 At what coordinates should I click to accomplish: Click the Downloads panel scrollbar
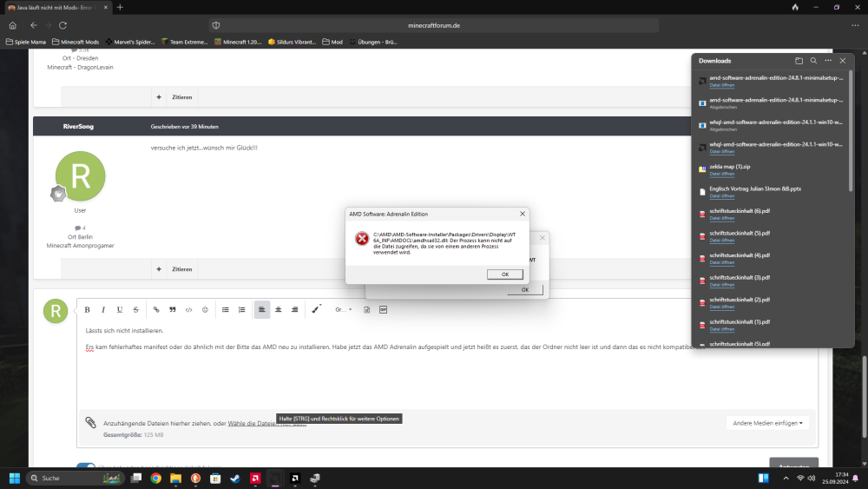pos(851,132)
